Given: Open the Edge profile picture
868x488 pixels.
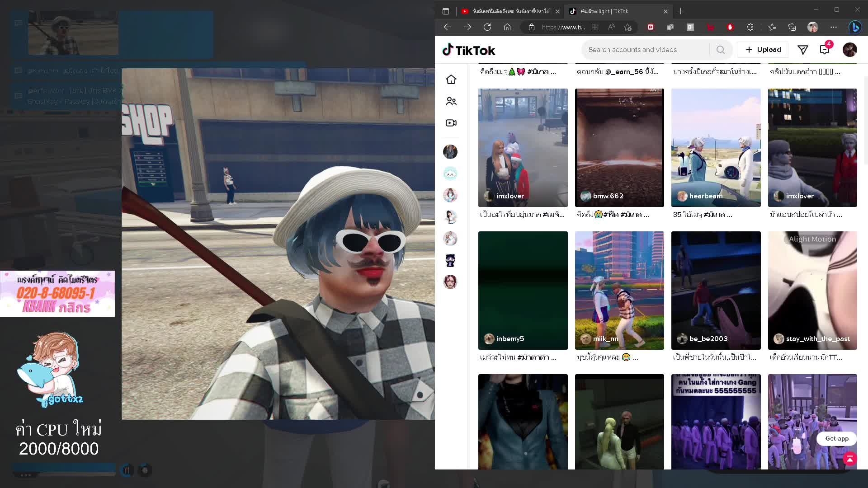Looking at the screenshot, I should (x=813, y=27).
